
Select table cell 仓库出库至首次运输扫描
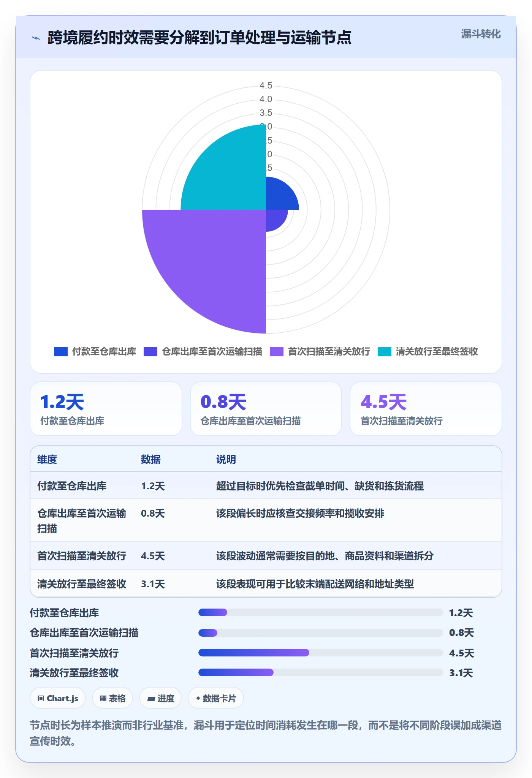click(82, 521)
